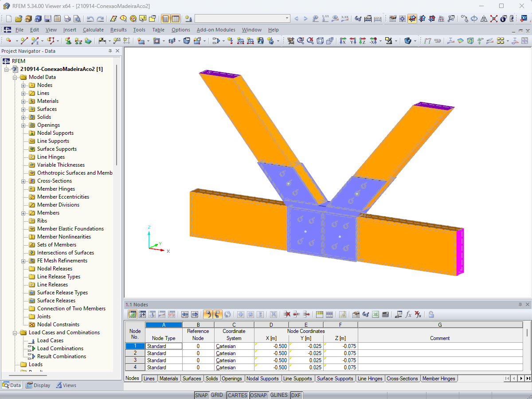Click the View in Y direction icon
The height and width of the screenshot is (399, 532).
tap(353, 41)
